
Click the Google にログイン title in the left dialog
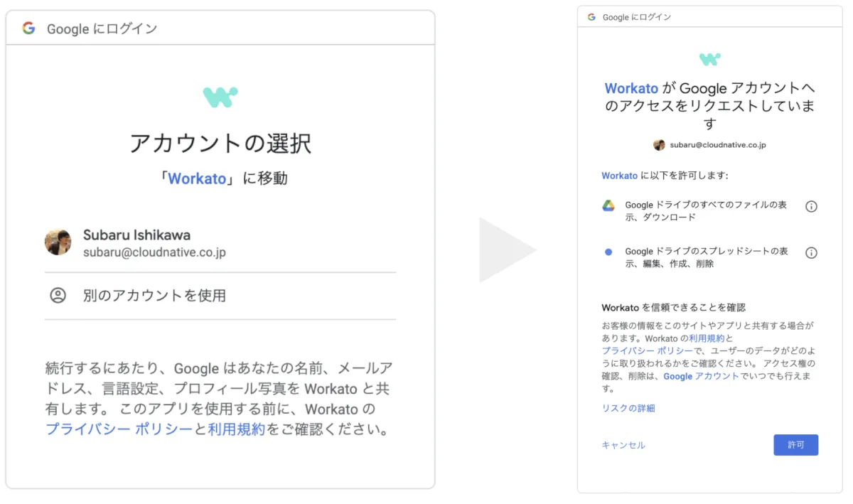tap(102, 29)
